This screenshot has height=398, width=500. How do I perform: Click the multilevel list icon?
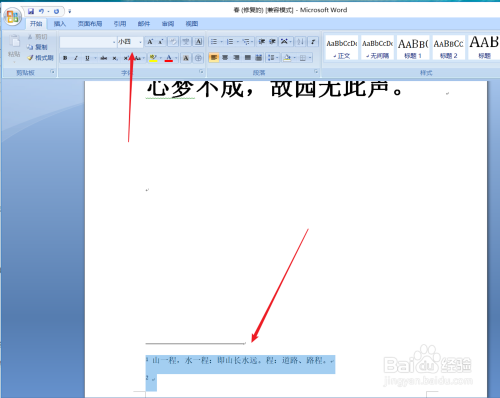246,42
